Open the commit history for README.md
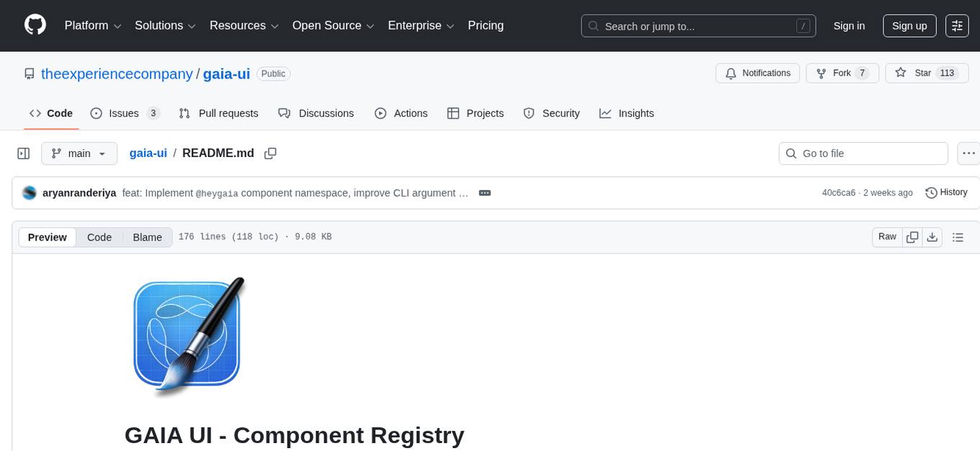The height and width of the screenshot is (451, 980). click(x=946, y=192)
